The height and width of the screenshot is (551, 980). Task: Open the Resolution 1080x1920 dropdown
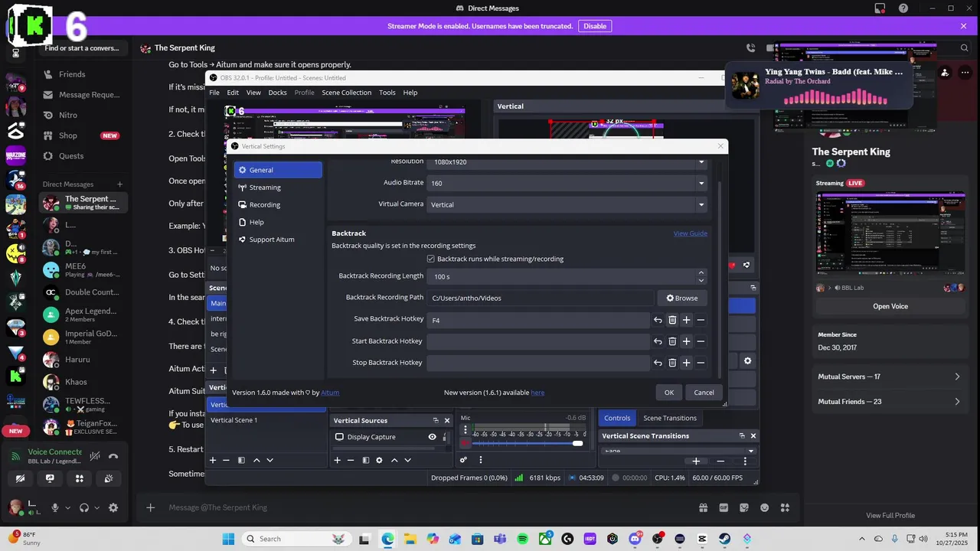pyautogui.click(x=567, y=161)
